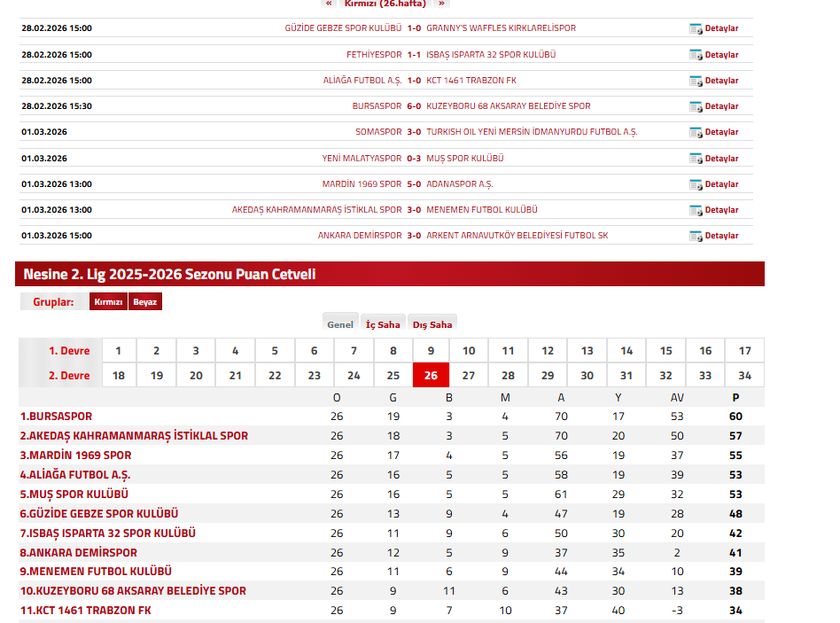840x623 pixels.
Task: Open details icon for Fethiyespor 1-1 match
Action: coord(696,55)
